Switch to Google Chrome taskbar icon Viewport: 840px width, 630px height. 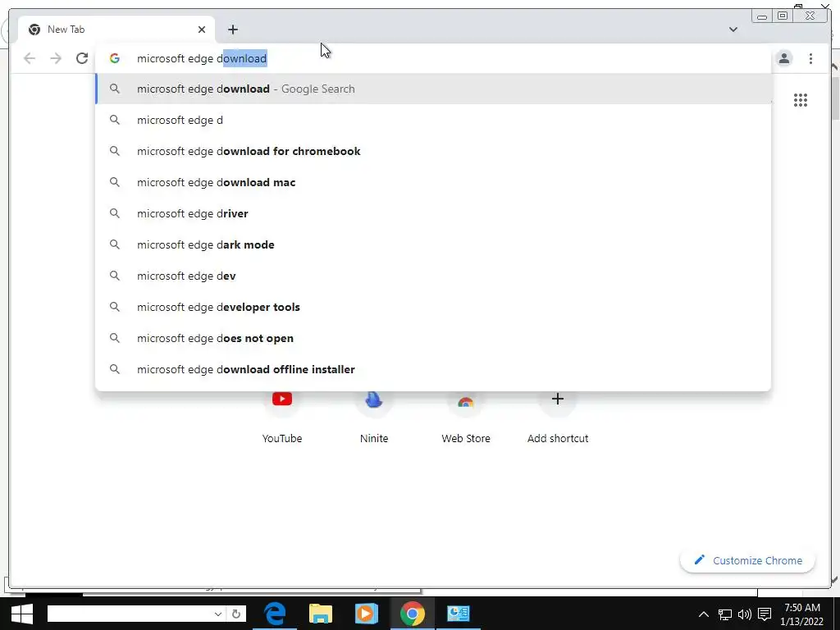(x=413, y=614)
